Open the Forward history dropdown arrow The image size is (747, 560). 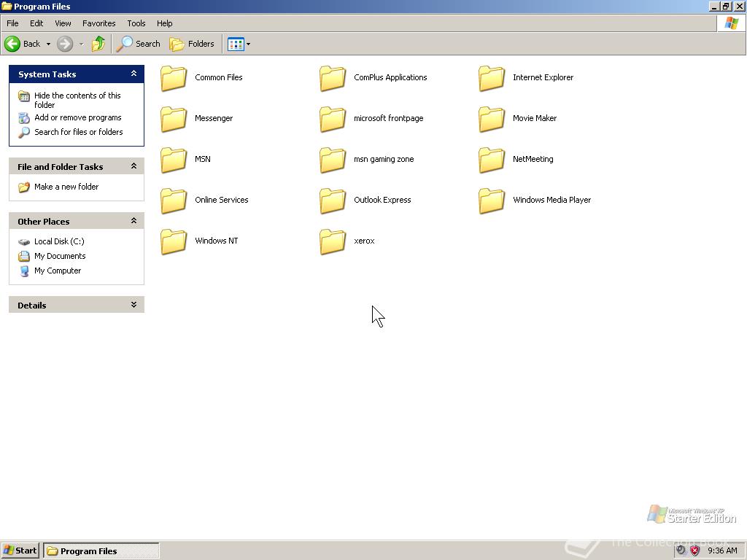tap(81, 44)
